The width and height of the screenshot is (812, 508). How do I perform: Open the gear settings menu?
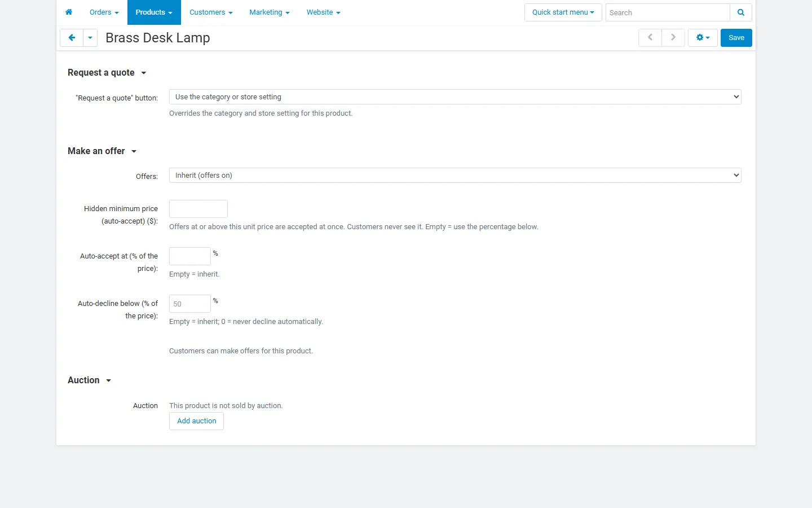click(703, 38)
